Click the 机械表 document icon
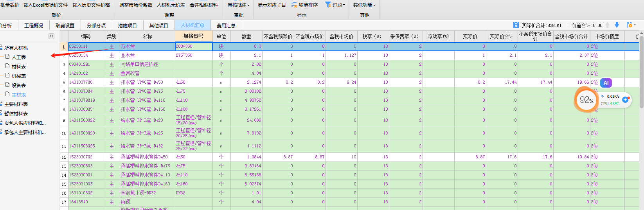Screen dimensions: 644x210 point(7,75)
